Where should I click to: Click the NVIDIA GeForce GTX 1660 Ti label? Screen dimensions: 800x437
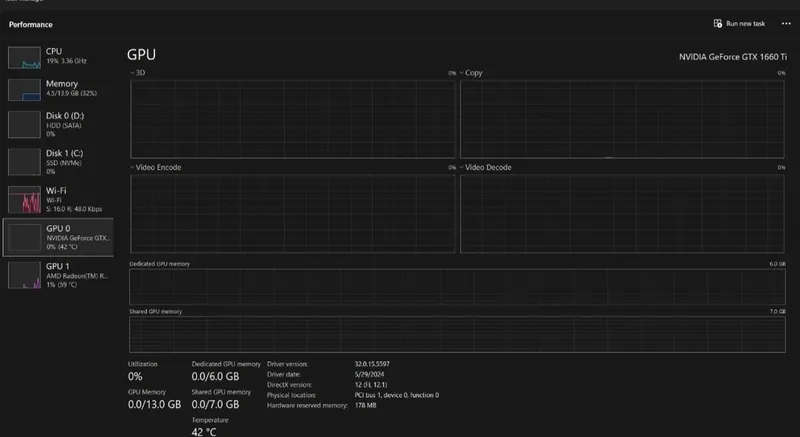(x=733, y=57)
